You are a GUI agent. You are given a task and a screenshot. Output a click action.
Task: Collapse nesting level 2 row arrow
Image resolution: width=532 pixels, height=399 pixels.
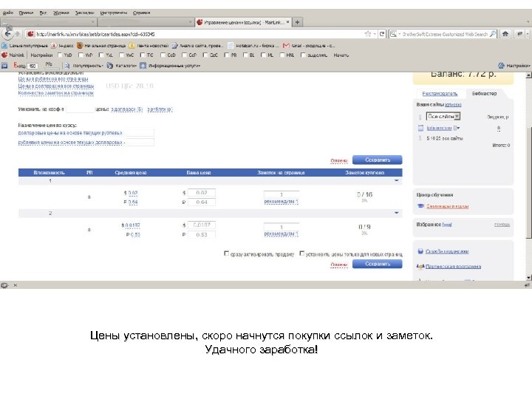(x=396, y=213)
